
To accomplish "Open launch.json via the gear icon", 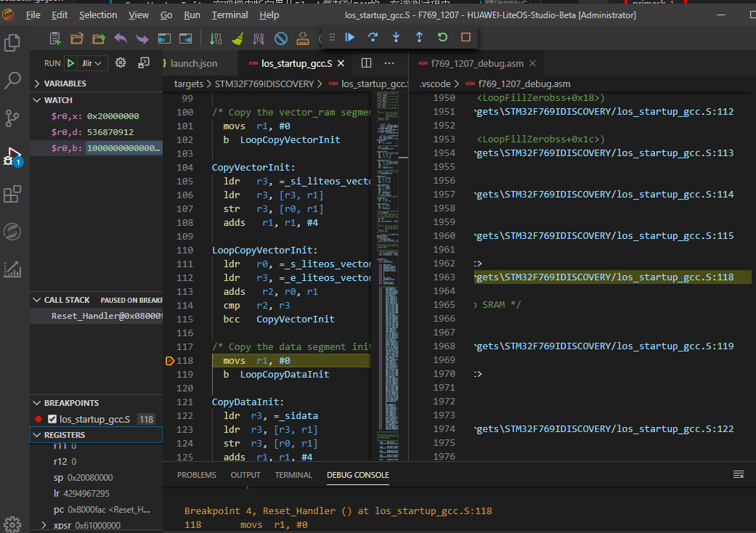I will pos(121,63).
